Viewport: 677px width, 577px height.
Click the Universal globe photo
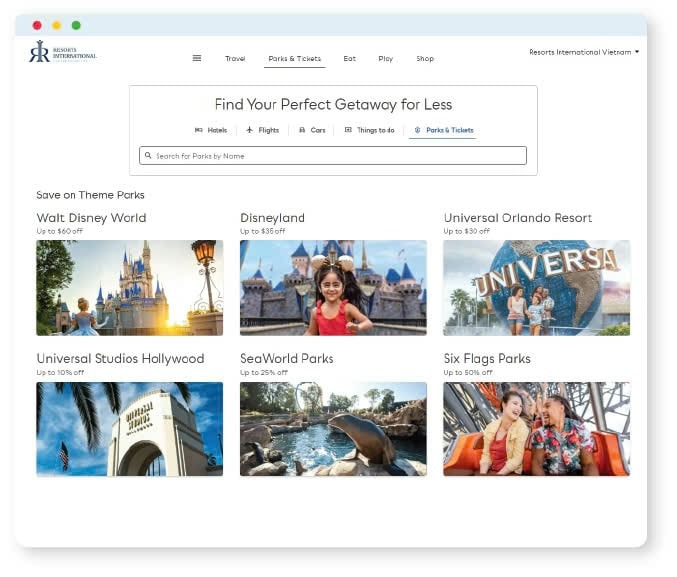click(x=537, y=288)
